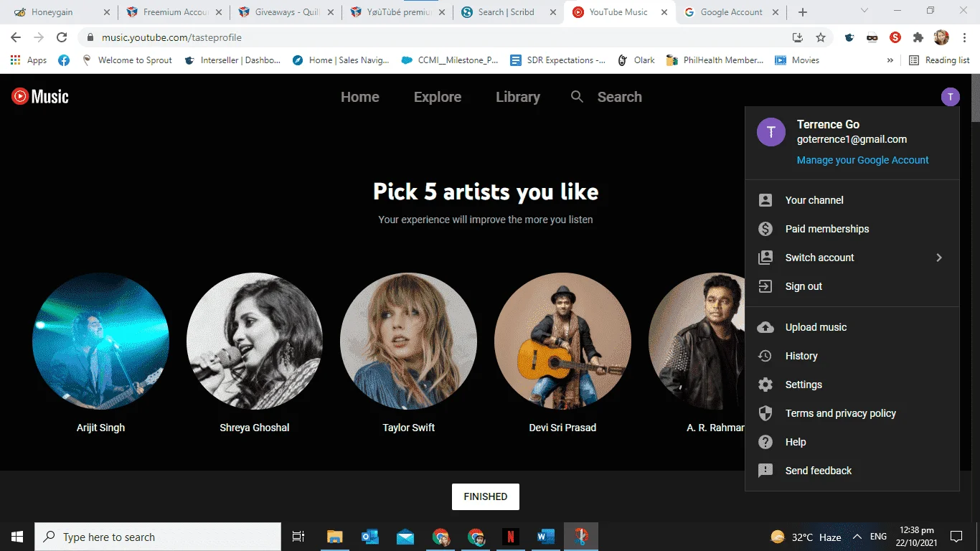Open the Search magnifier icon

point(577,97)
